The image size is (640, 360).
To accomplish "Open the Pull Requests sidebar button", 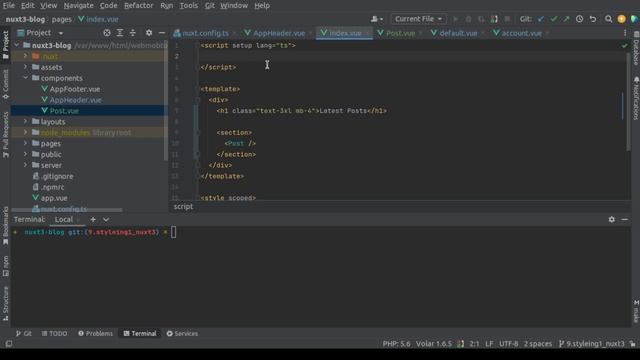I will tap(5, 135).
